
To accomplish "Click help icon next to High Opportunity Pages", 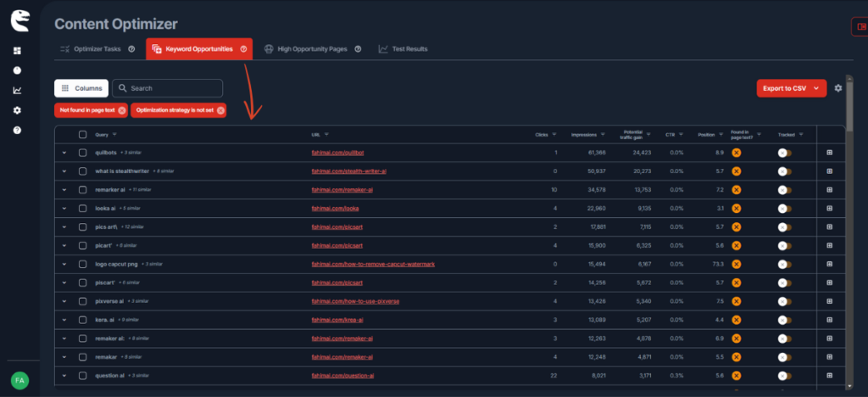I will pyautogui.click(x=358, y=48).
